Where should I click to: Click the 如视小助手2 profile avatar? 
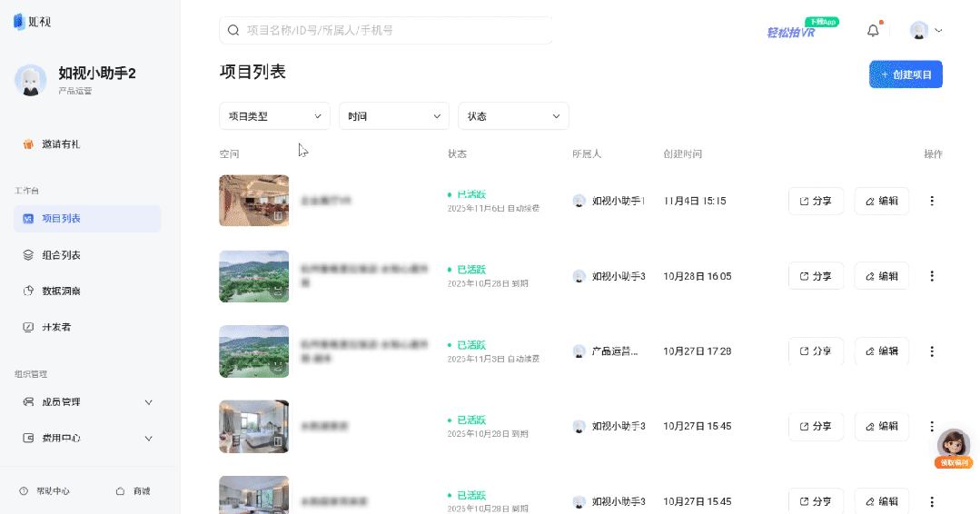(31, 80)
